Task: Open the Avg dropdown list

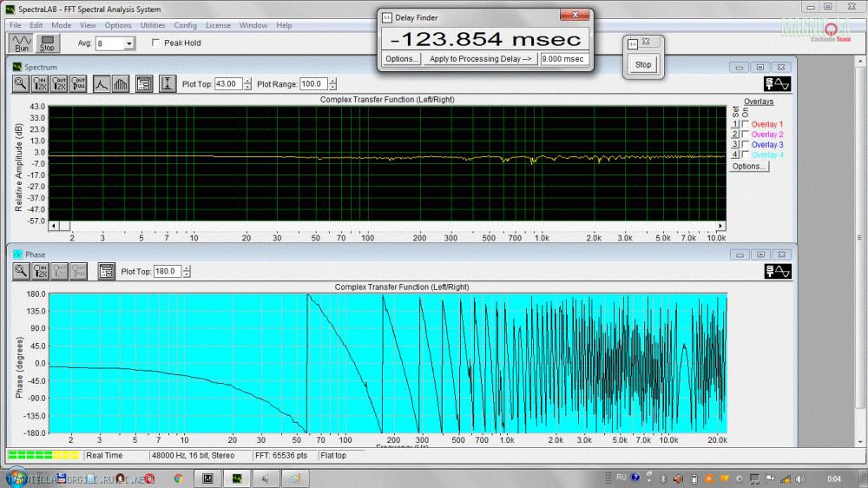Action: coord(129,43)
